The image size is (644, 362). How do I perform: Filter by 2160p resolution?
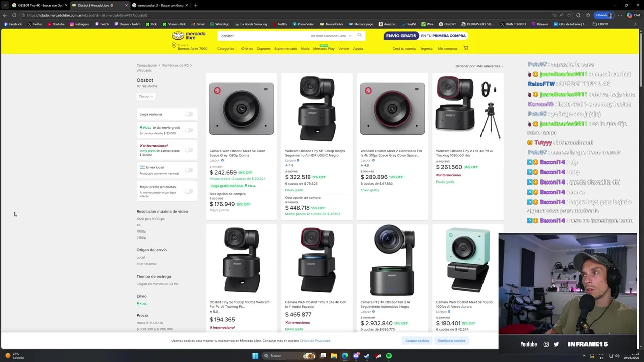[x=141, y=238]
